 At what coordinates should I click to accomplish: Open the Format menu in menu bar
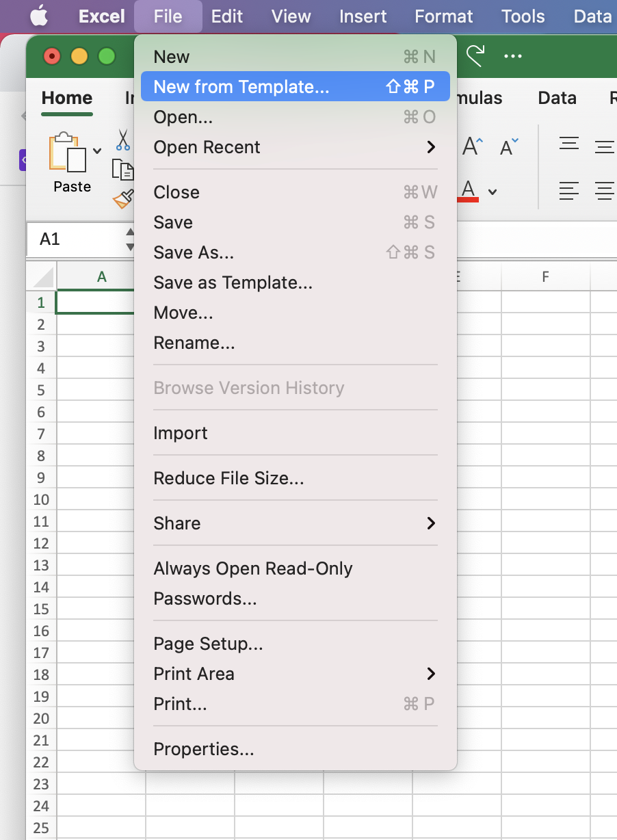(444, 16)
